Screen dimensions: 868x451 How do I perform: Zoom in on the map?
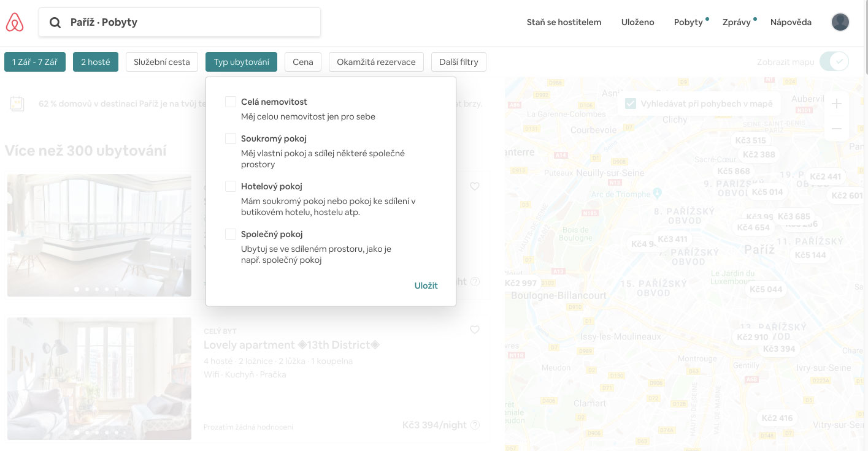[836, 104]
